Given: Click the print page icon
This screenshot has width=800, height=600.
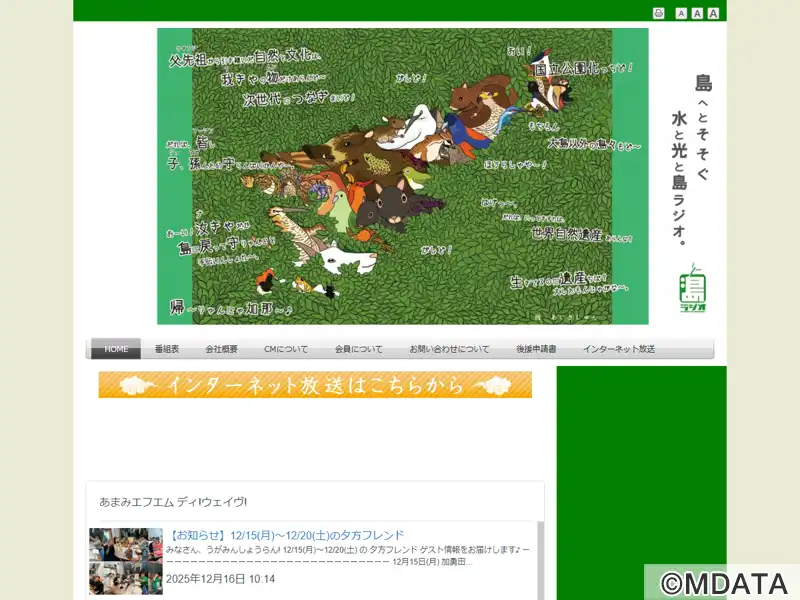Looking at the screenshot, I should pyautogui.click(x=658, y=13).
